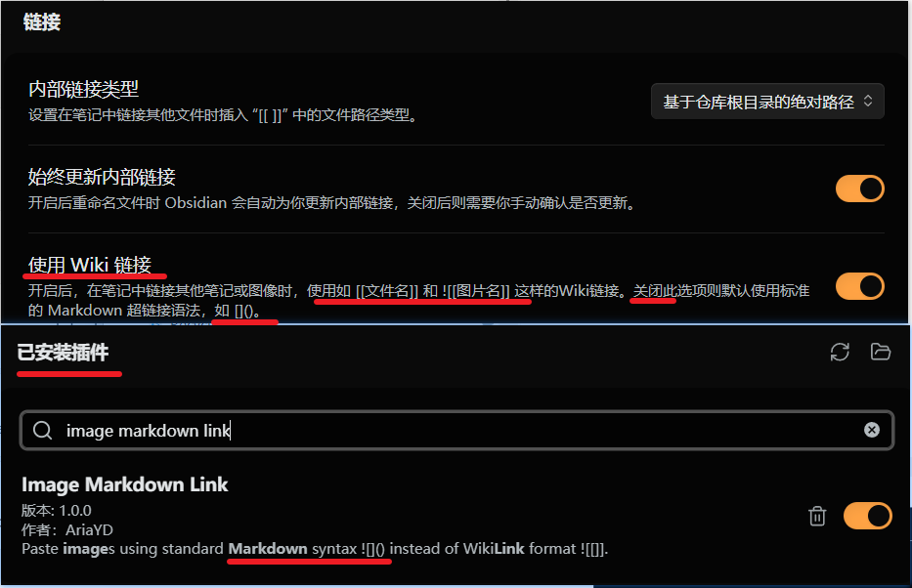
Task: Click the 使用 Wiki 链接 setting name
Action: click(90, 265)
